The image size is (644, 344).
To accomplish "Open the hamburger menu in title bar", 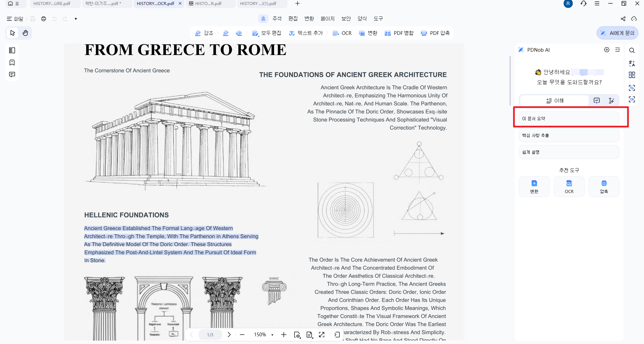I will [x=597, y=4].
